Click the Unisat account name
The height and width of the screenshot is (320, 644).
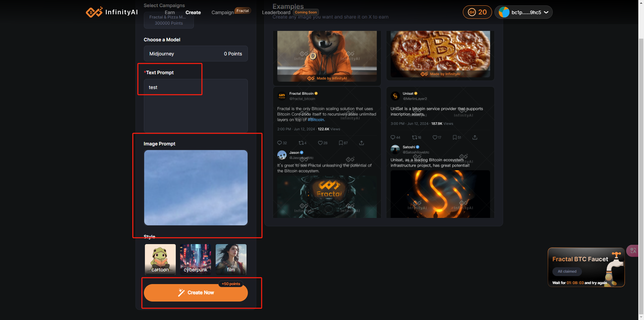point(408,94)
